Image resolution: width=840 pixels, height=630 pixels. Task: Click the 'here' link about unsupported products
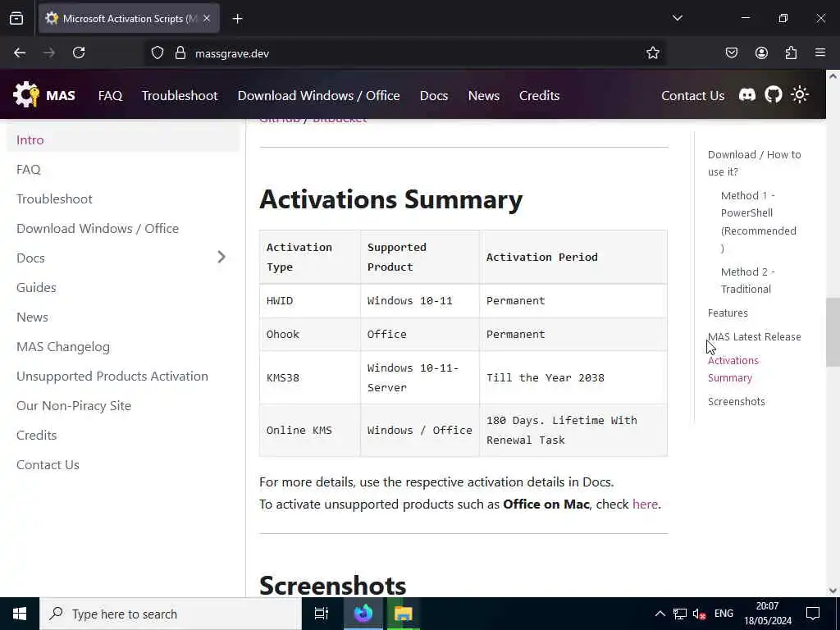click(x=645, y=504)
